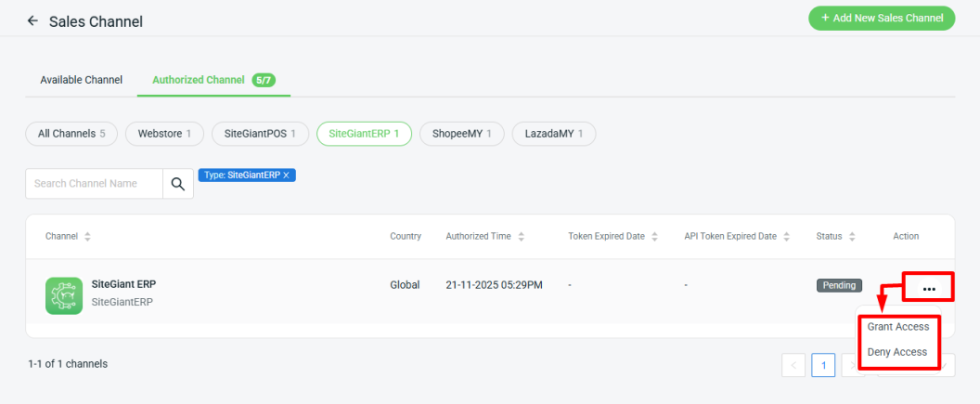Image resolution: width=980 pixels, height=404 pixels.
Task: Click the back arrow beside Sales Channel
Action: coord(32,20)
